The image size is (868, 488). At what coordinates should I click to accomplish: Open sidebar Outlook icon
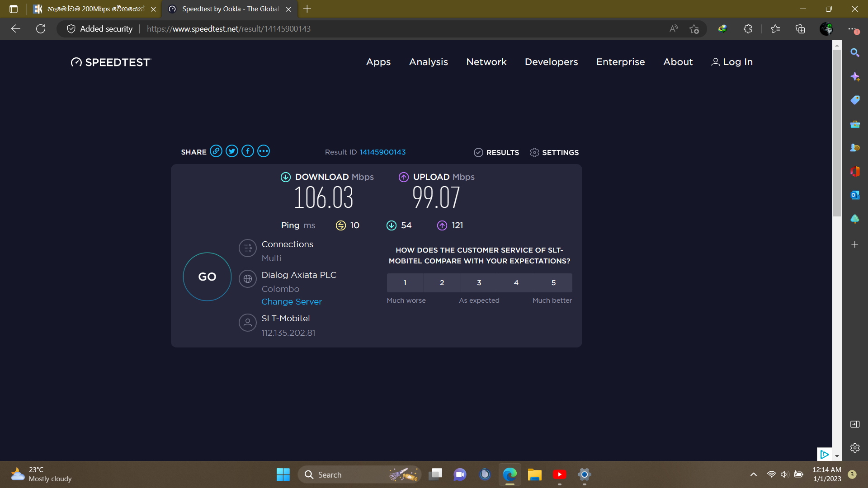(854, 195)
